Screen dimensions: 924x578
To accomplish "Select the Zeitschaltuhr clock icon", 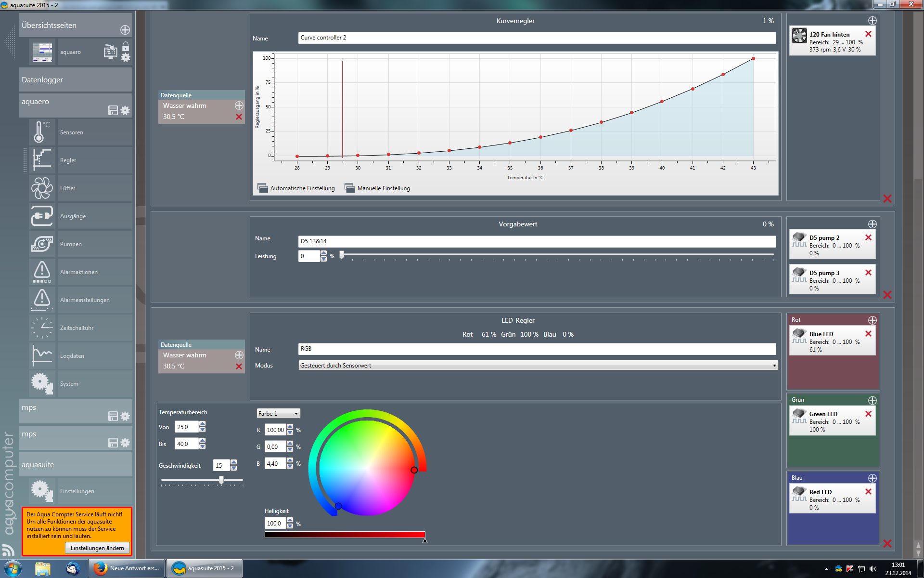I will pos(41,328).
